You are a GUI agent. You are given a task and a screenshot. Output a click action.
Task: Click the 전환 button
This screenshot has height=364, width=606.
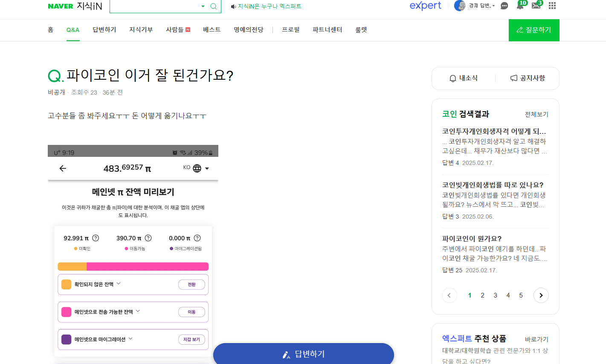[191, 285]
